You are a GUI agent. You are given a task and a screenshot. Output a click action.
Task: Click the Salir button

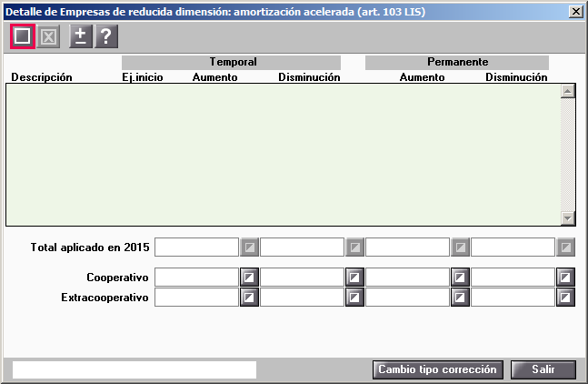pyautogui.click(x=543, y=369)
